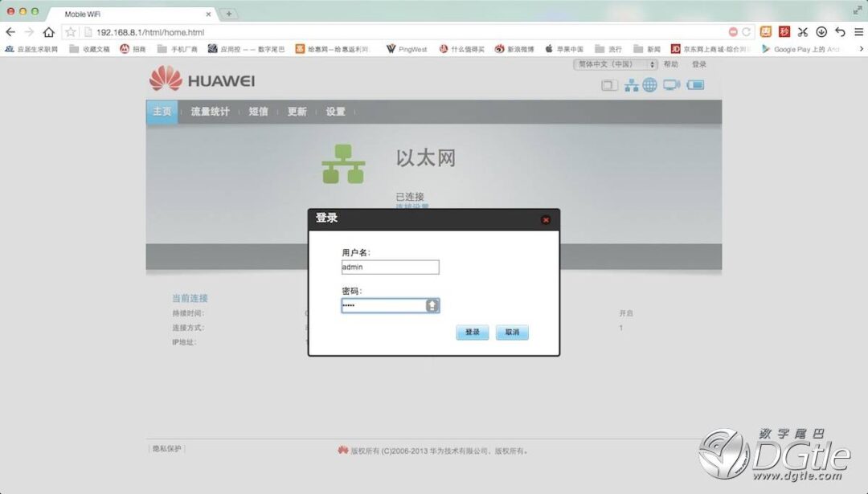Screen dimensions: 868x494
Task: Show more bookmarks chevron
Action: pos(861,49)
